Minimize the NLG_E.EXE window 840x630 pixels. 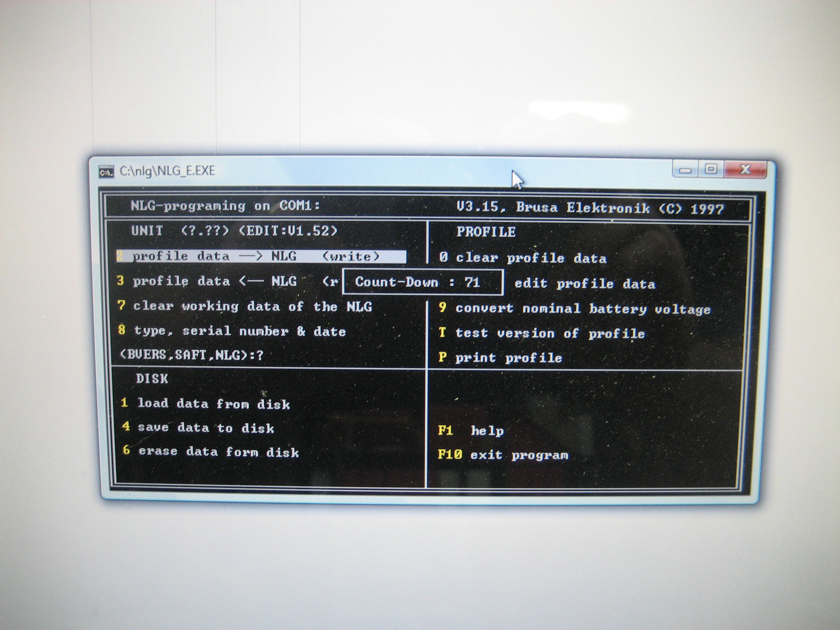[x=685, y=170]
